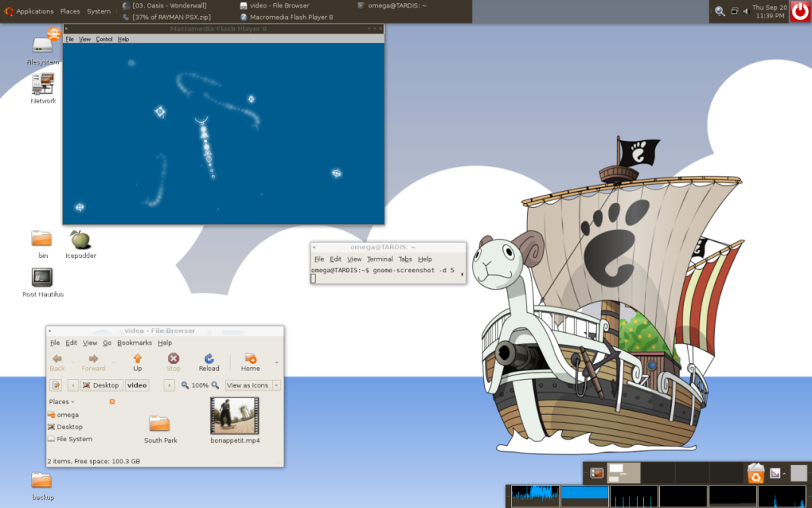Open the Tabs menu in terminal window

(x=405, y=259)
